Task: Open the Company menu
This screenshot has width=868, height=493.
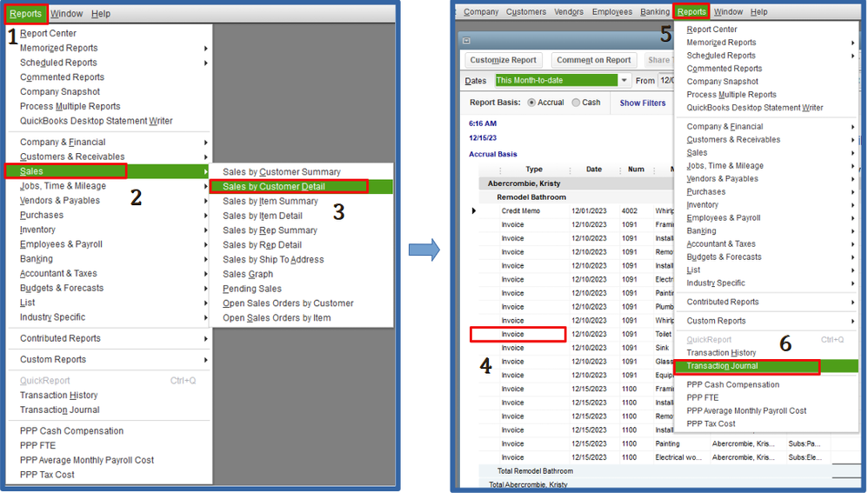Action: tap(480, 11)
